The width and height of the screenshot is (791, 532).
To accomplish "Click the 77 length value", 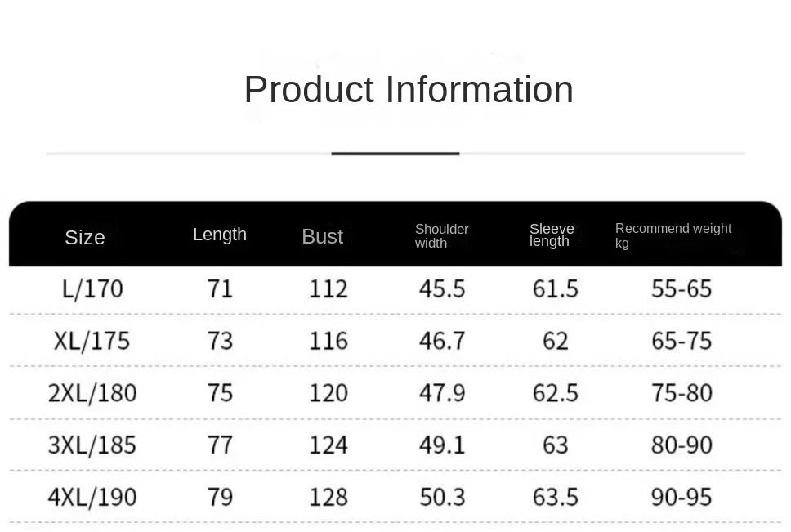I will click(220, 445).
